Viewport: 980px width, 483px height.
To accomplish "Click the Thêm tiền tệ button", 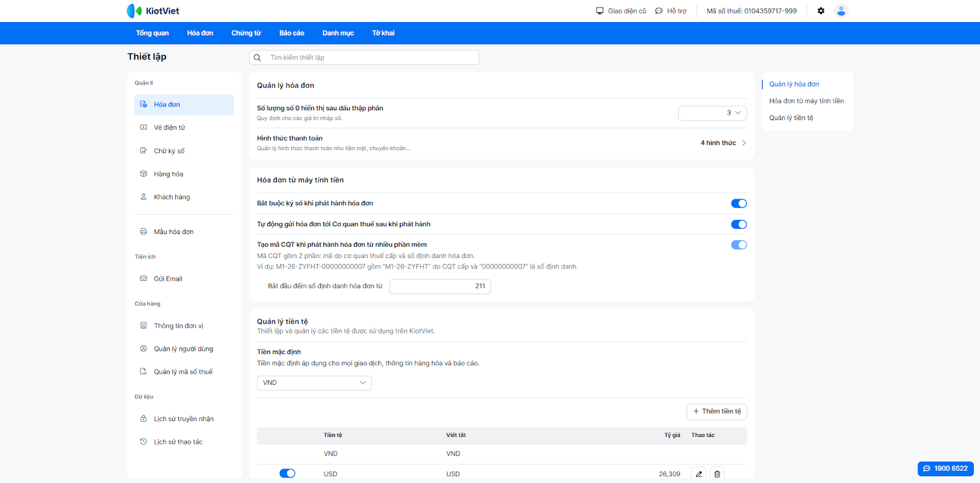I will coord(717,411).
